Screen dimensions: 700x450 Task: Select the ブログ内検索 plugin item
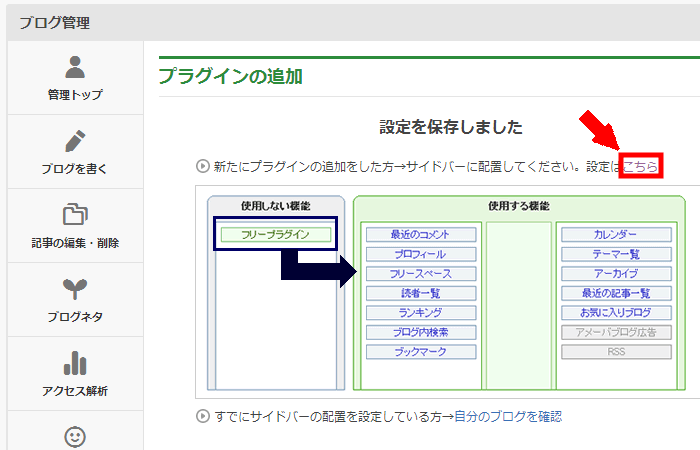coord(421,332)
